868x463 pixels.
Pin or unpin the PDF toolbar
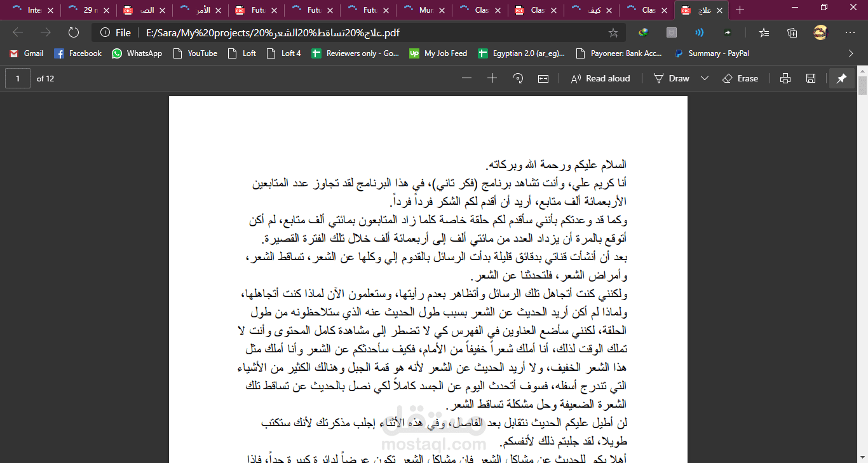point(842,78)
